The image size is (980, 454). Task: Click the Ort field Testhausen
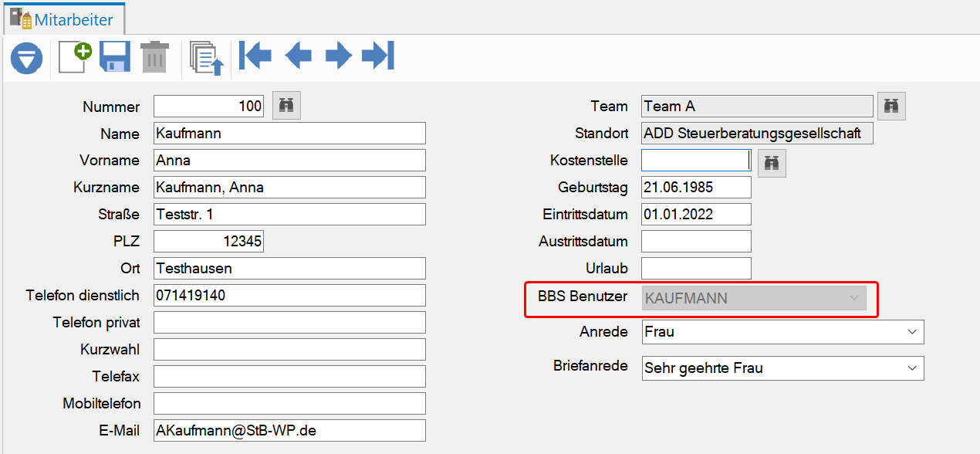pyautogui.click(x=289, y=269)
